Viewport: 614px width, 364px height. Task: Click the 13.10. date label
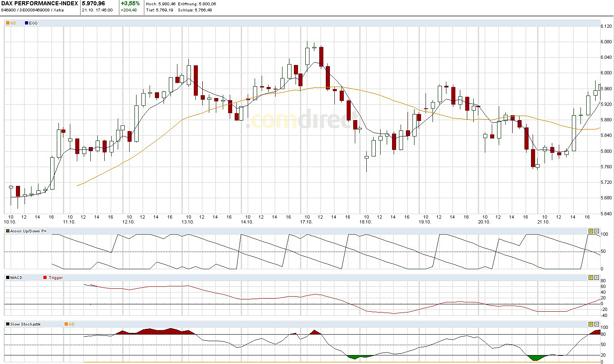pyautogui.click(x=188, y=222)
